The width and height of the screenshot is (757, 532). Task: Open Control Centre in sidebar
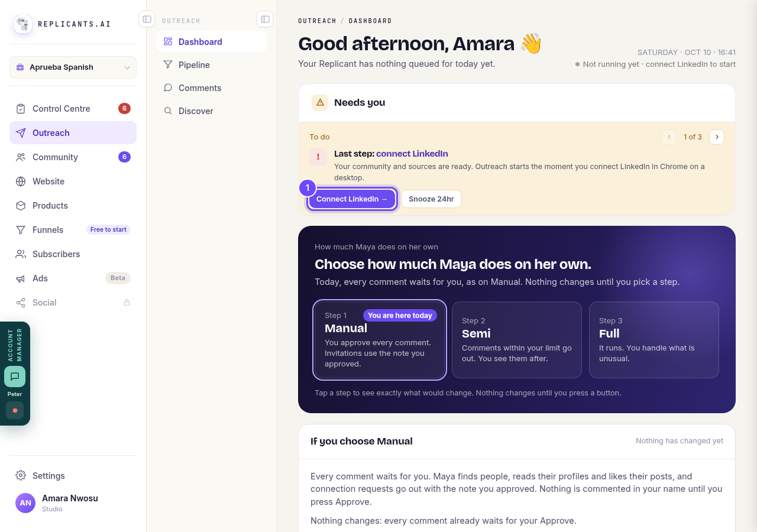tap(73, 109)
